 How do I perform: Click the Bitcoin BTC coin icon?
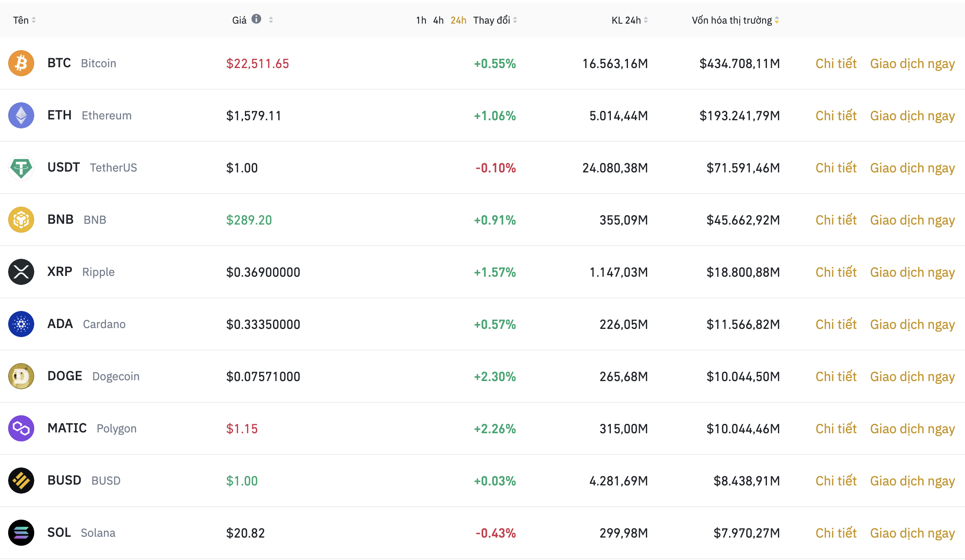[21, 63]
